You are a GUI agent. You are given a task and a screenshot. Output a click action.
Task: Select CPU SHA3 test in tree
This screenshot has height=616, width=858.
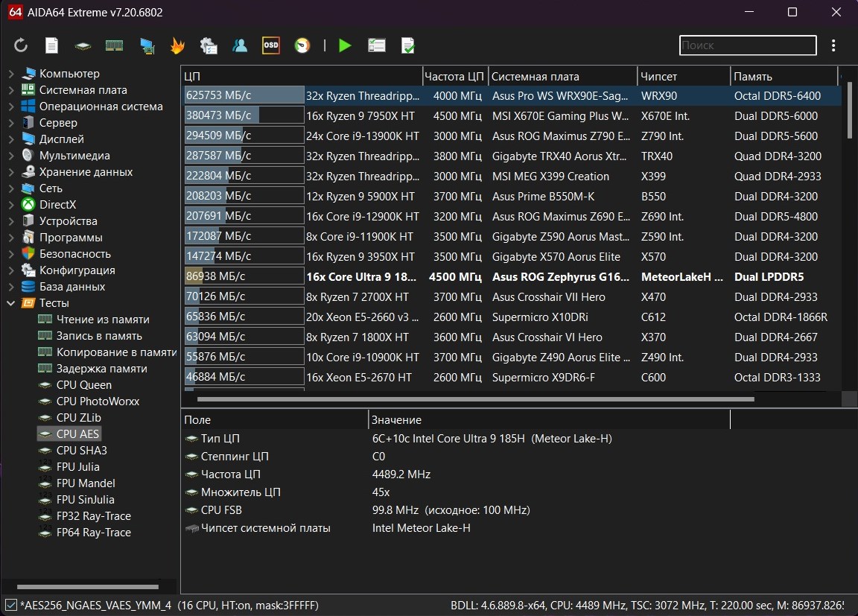[x=81, y=451]
